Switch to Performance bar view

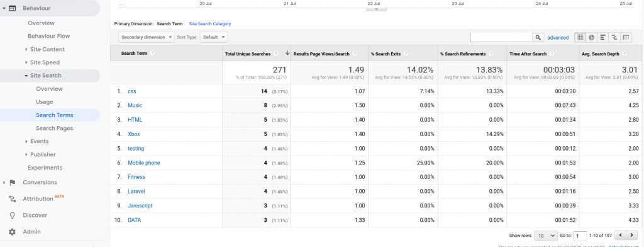(603, 37)
